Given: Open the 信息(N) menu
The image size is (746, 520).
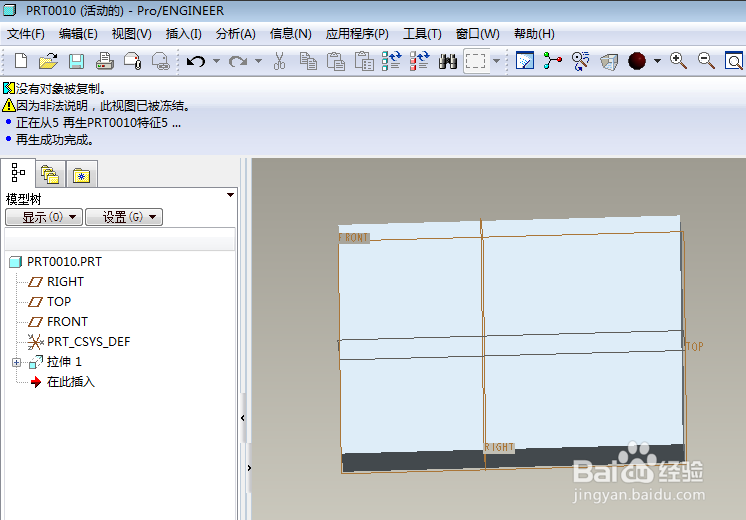Looking at the screenshot, I should click(291, 34).
